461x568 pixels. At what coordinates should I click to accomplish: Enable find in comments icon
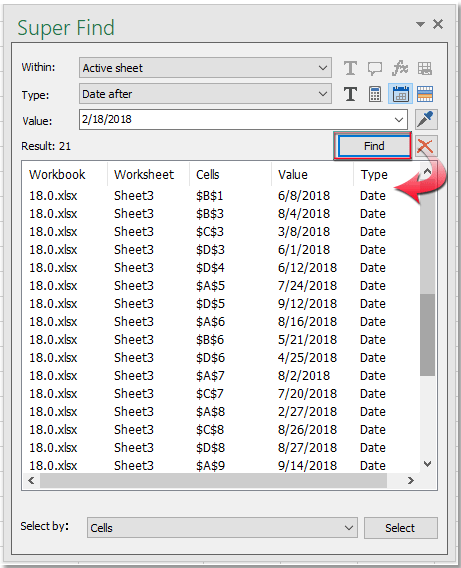(375, 68)
